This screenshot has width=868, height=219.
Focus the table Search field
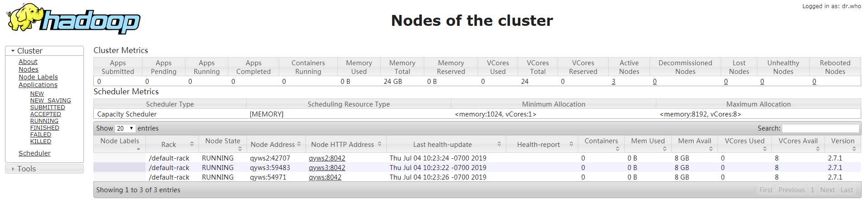(820, 128)
